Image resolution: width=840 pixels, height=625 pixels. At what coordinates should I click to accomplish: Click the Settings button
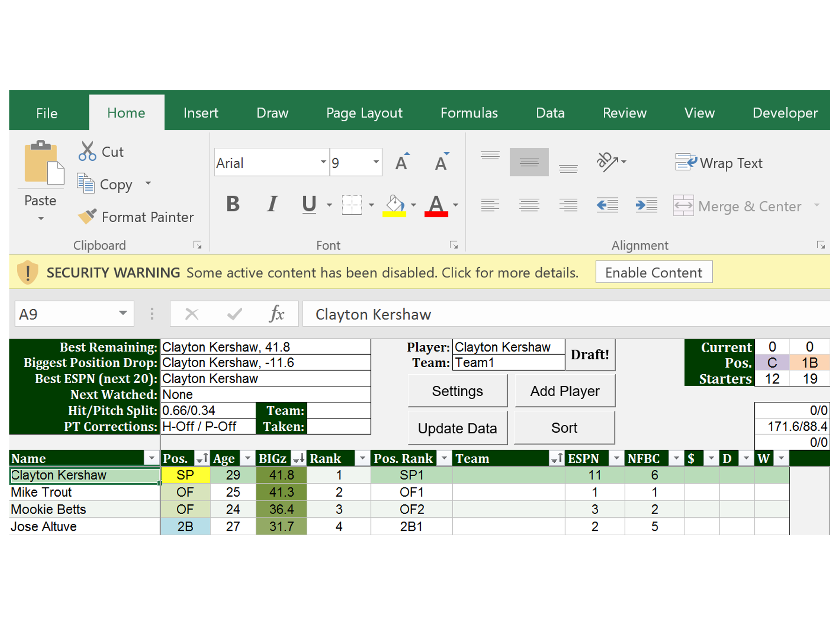pos(457,391)
